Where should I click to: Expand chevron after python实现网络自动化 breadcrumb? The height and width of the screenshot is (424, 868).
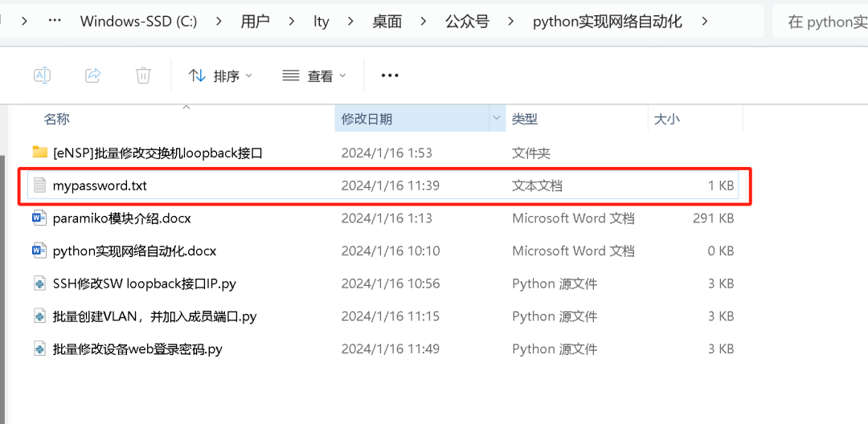[704, 22]
